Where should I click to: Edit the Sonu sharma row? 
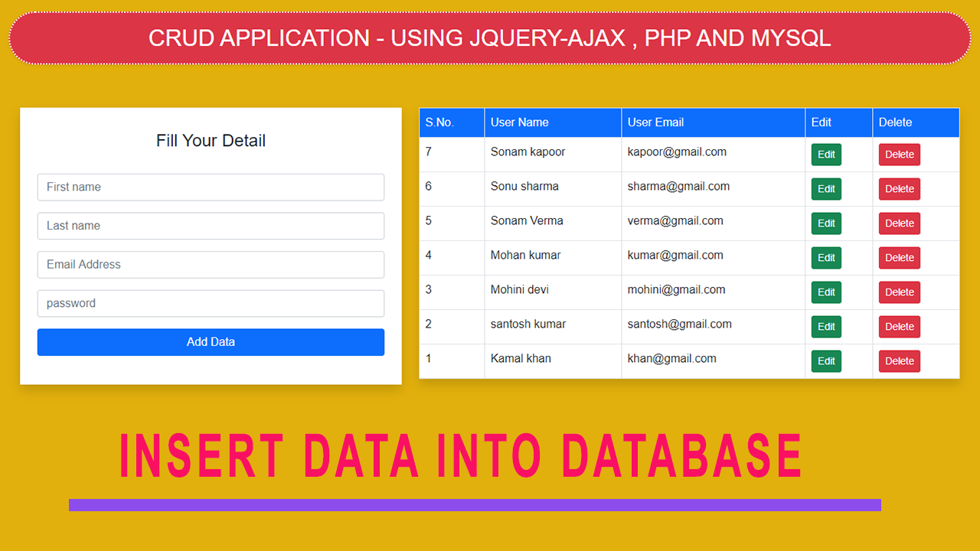click(x=826, y=189)
